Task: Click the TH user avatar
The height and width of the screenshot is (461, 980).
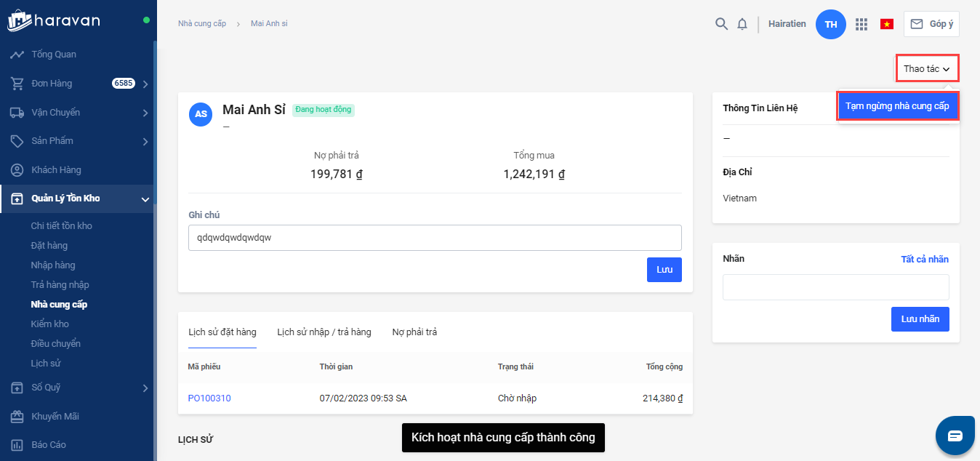Action: 831,24
